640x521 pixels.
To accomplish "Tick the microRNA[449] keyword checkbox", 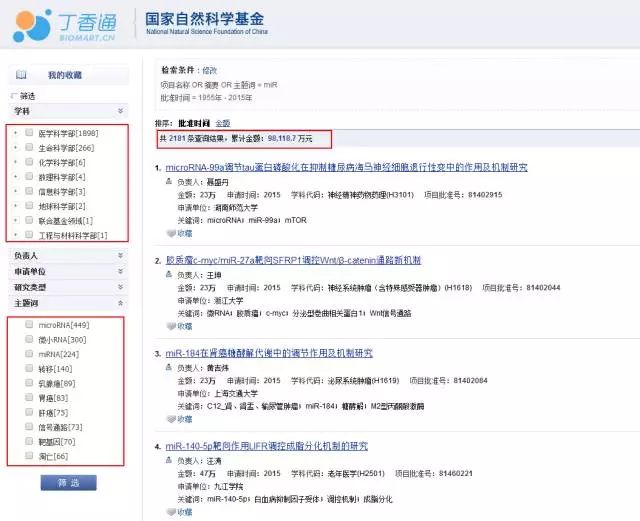I will click(30, 325).
